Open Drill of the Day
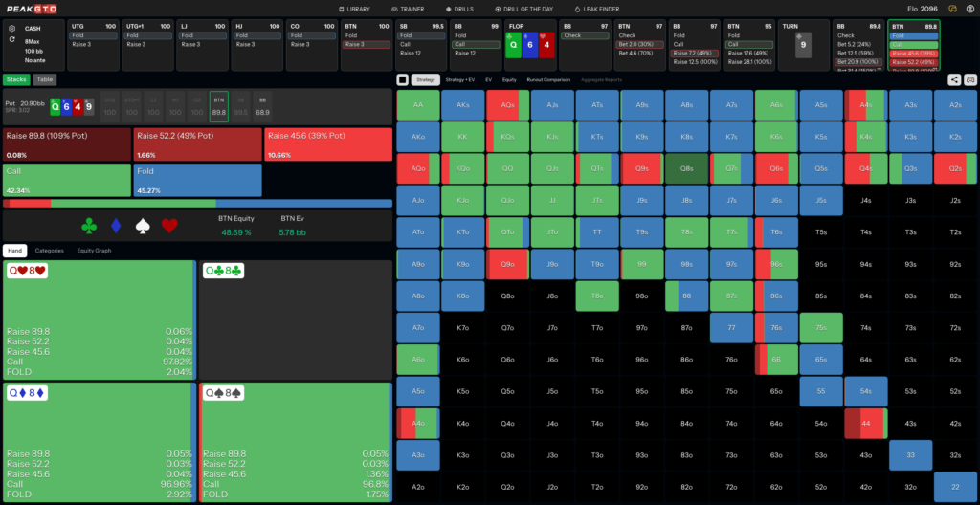Viewport: 980px width, 505px height. 523,10
